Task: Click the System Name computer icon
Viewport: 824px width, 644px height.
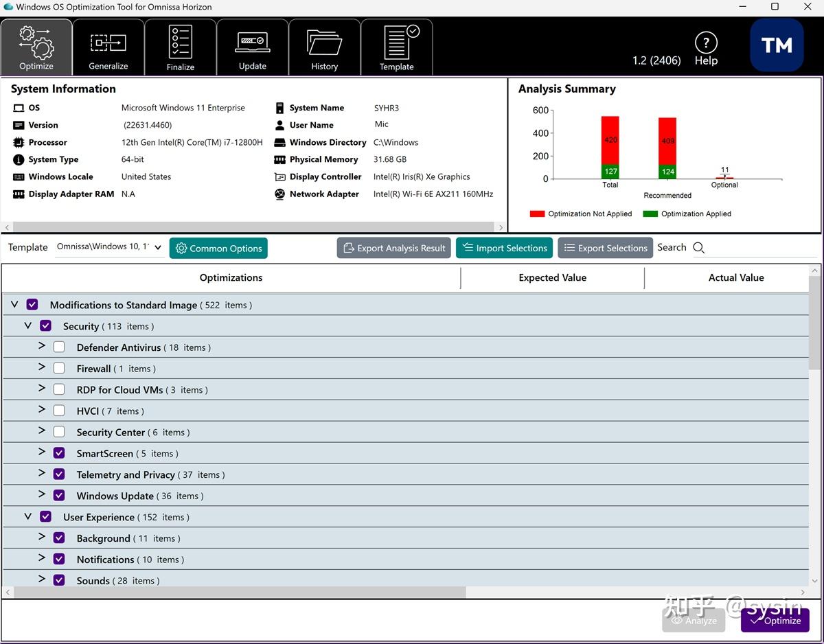Action: coord(279,108)
